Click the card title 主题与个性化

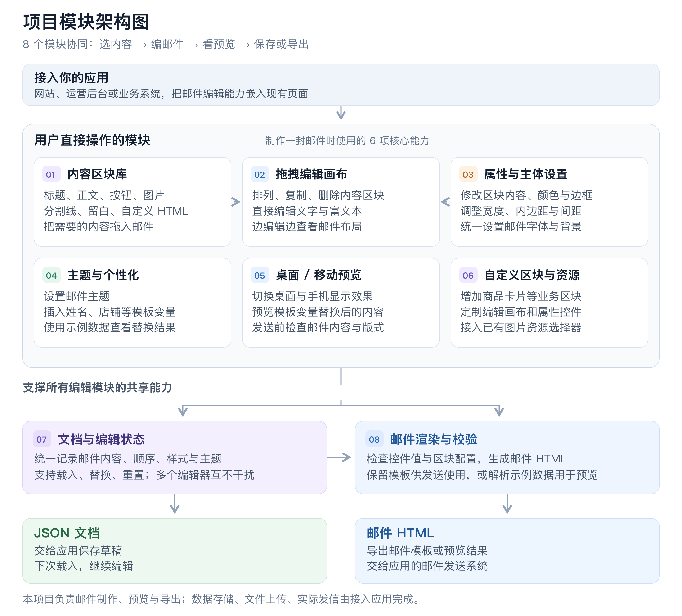pos(103,275)
